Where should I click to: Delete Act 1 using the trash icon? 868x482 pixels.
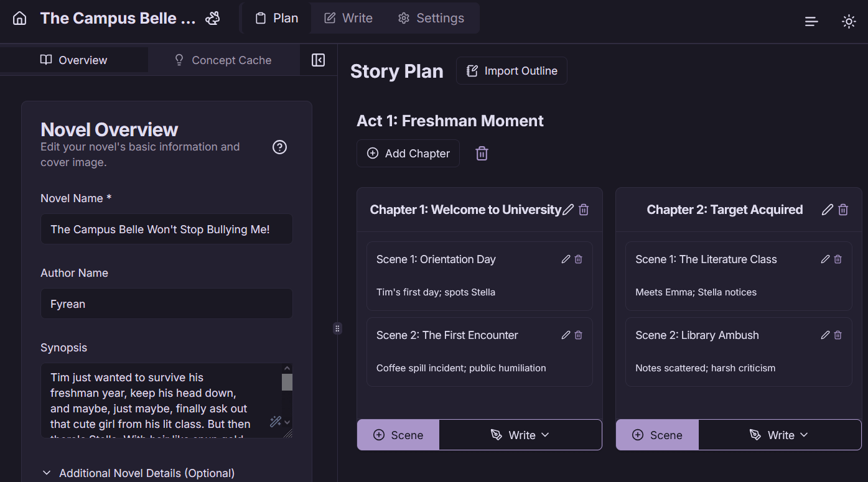tap(482, 153)
